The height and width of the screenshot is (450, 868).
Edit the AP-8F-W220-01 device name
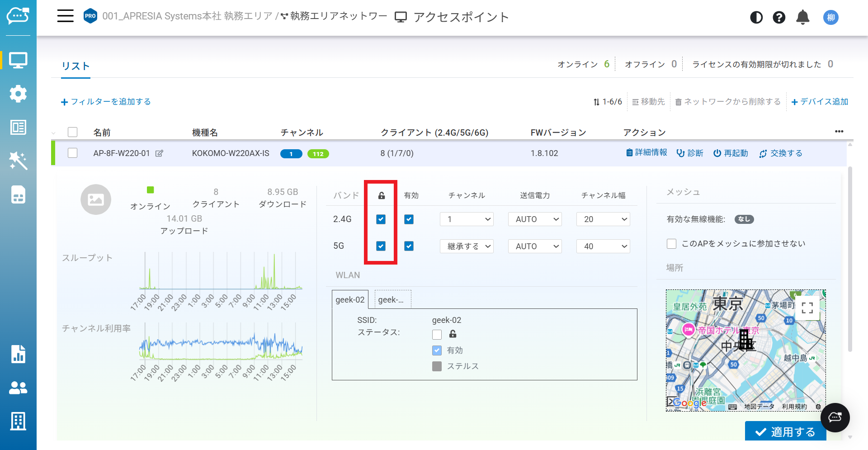tap(159, 153)
